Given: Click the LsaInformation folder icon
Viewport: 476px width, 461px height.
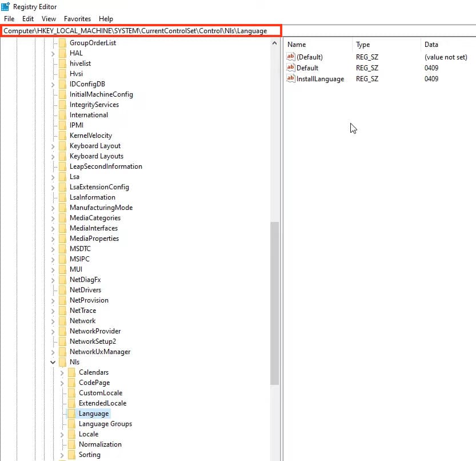Looking at the screenshot, I should tap(62, 197).
